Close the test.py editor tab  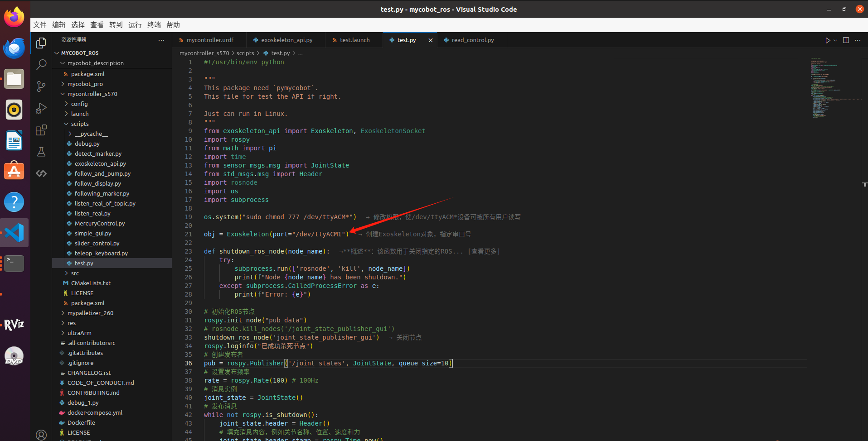click(x=431, y=40)
